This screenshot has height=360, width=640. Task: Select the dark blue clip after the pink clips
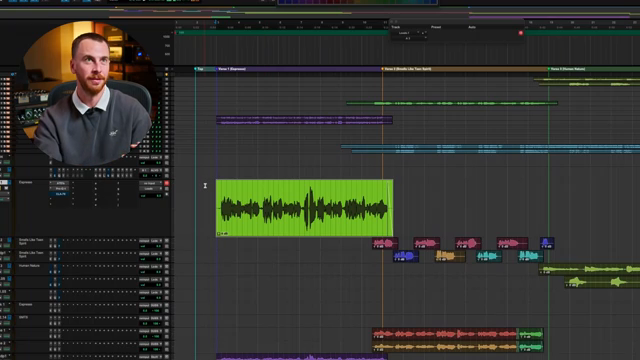click(547, 243)
